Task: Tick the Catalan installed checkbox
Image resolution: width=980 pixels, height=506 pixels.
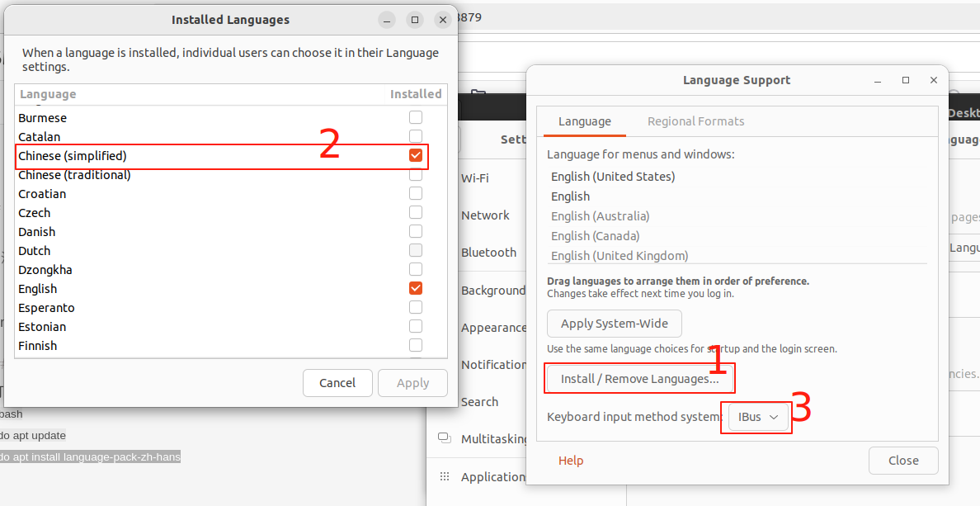Action: pyautogui.click(x=416, y=135)
